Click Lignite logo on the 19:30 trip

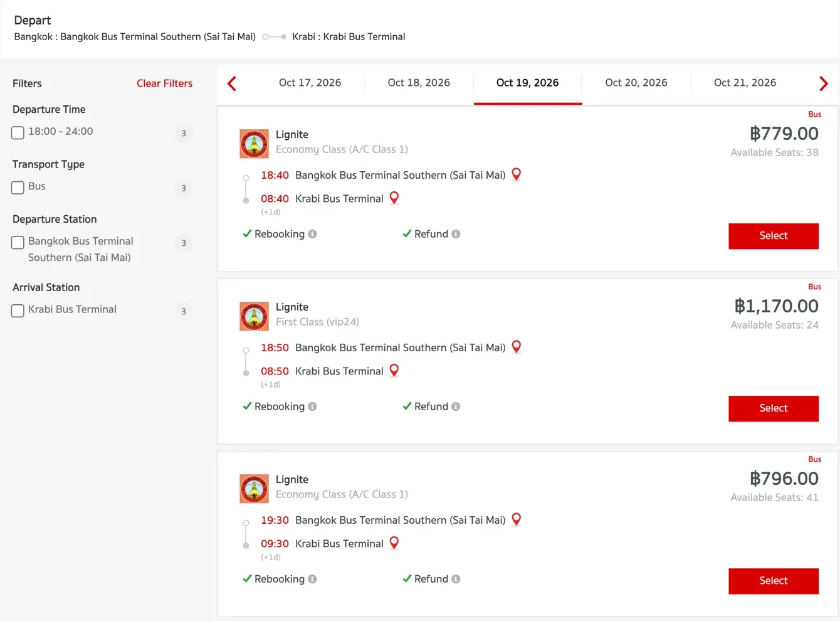click(x=254, y=489)
